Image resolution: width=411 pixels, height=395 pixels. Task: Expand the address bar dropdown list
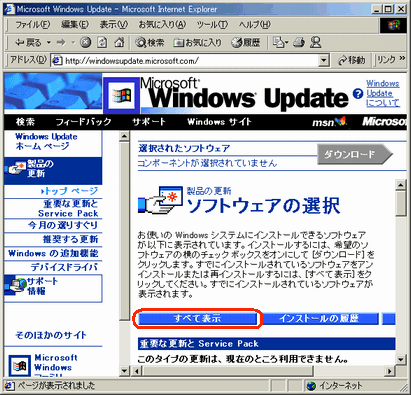coord(323,61)
